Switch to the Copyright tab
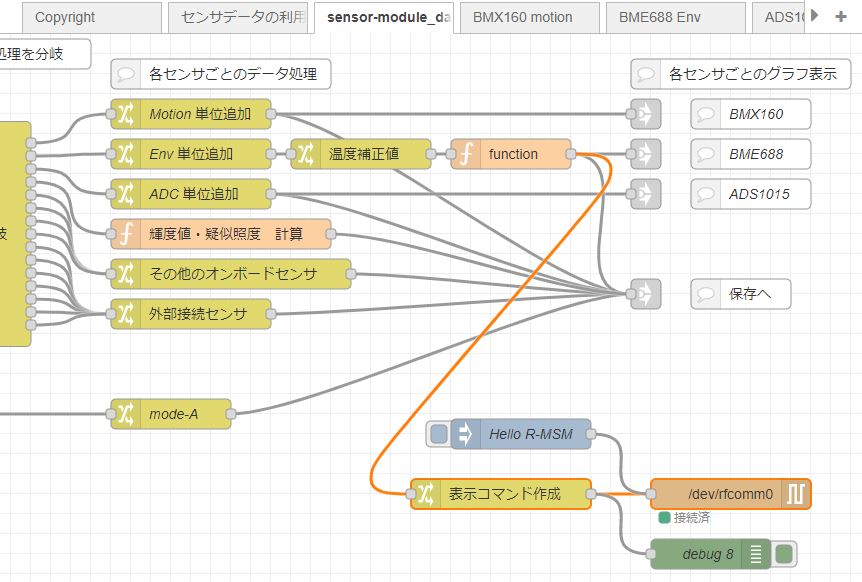Screen dimensions: 862x582 (x=65, y=17)
